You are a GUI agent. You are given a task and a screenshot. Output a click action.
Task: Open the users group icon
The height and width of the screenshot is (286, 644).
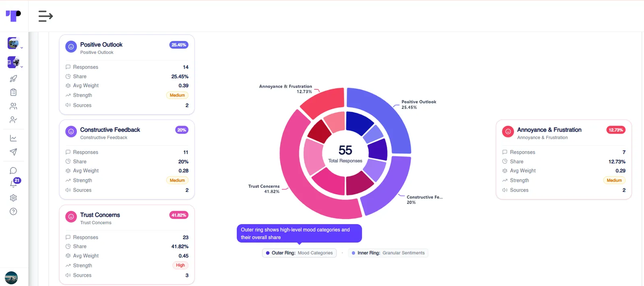(13, 106)
